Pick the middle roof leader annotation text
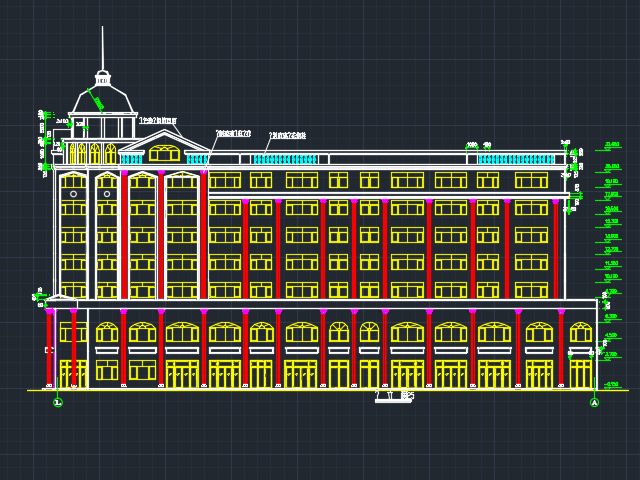 pos(233,133)
